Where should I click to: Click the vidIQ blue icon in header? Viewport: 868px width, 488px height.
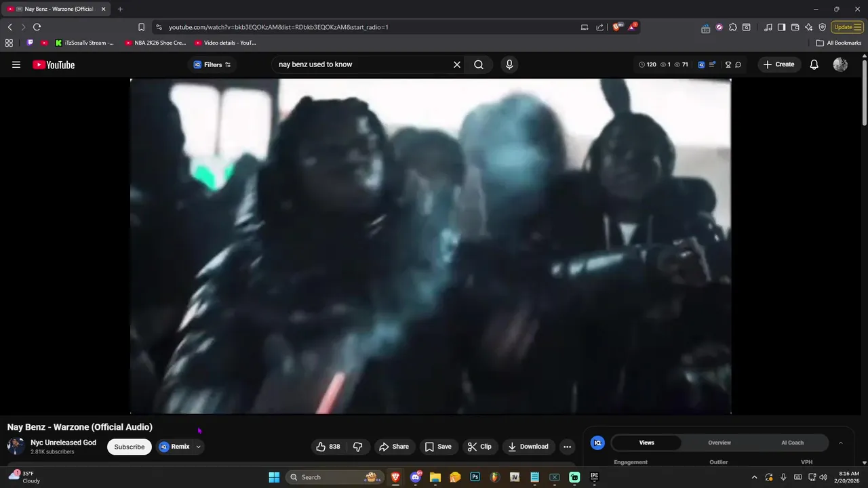coord(701,64)
